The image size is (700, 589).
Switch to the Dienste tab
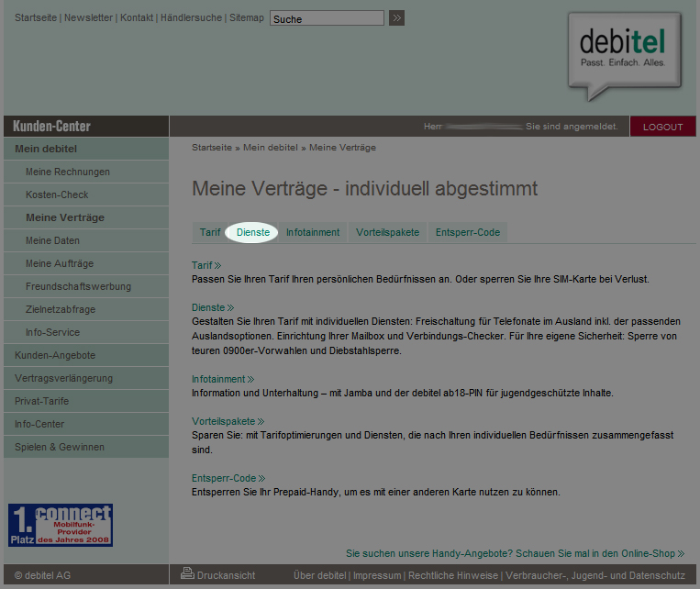[x=252, y=233]
